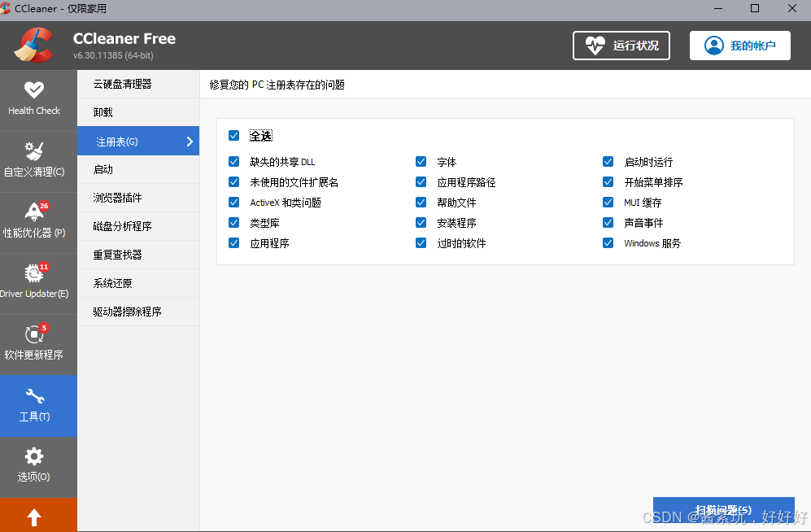The width and height of the screenshot is (811, 532).
Task: Click the CCleaner logo in header
Action: 33,46
